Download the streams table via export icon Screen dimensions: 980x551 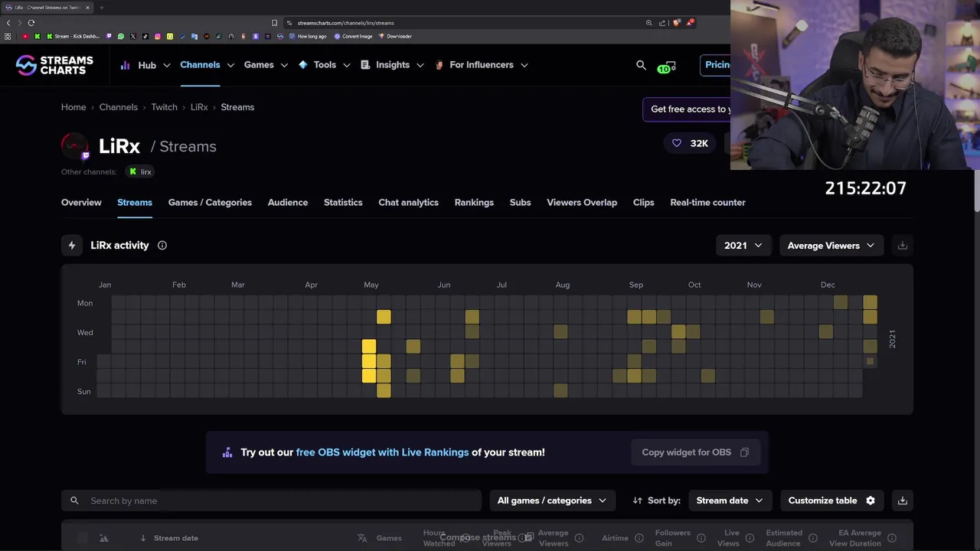(x=903, y=500)
